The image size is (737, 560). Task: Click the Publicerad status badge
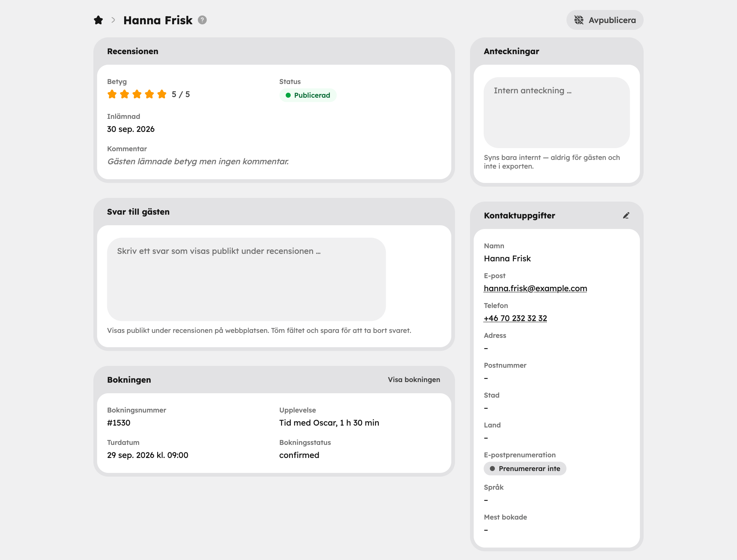pos(308,95)
